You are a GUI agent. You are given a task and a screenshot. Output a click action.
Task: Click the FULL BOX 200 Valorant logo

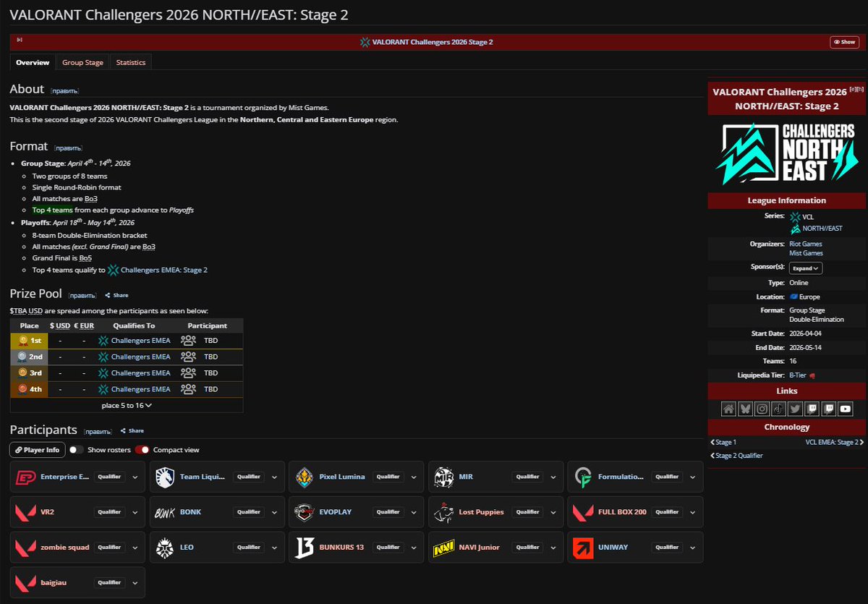583,512
